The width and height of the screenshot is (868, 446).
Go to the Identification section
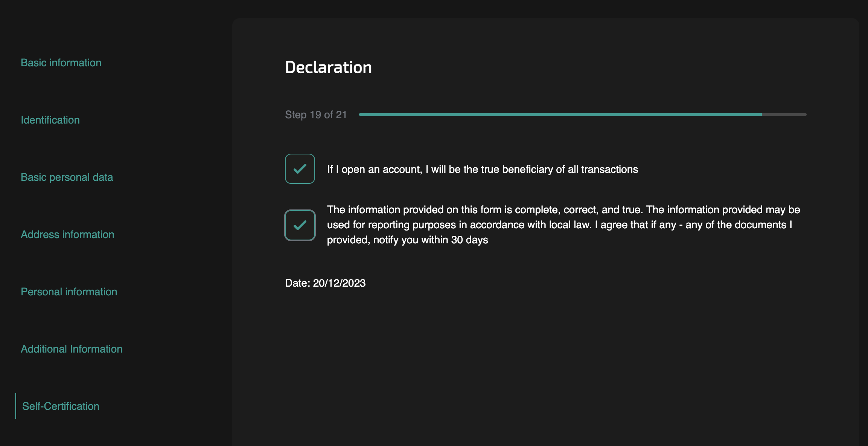[50, 120]
